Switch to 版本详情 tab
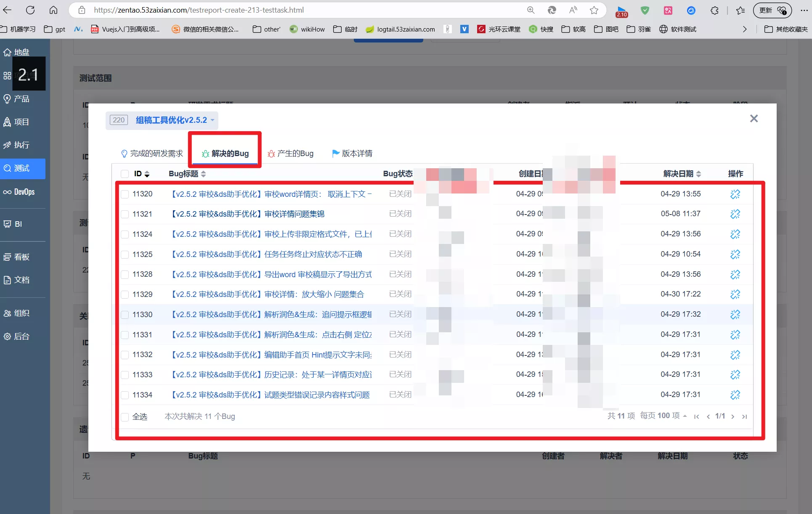This screenshot has width=812, height=514. [x=352, y=154]
